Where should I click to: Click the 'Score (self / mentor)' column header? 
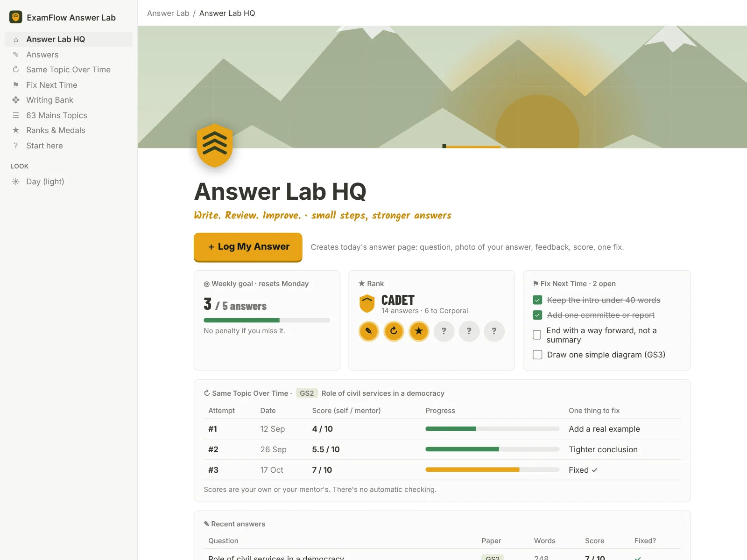[x=346, y=411]
